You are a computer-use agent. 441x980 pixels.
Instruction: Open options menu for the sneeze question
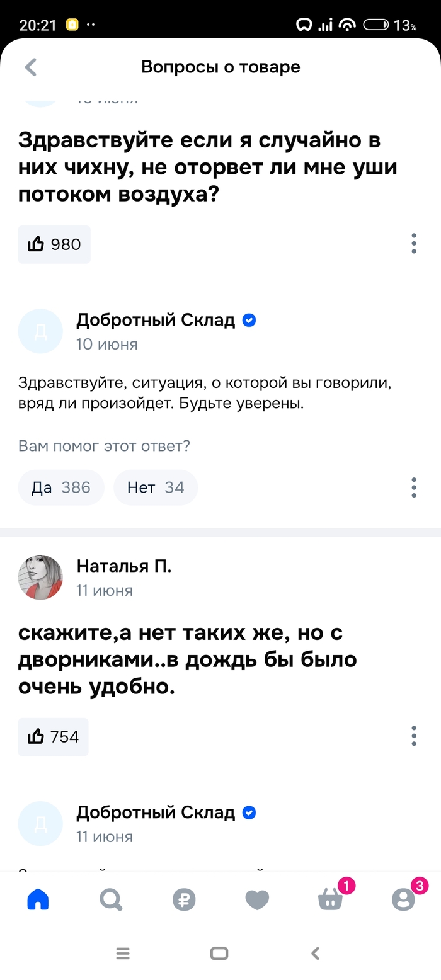pos(414,243)
